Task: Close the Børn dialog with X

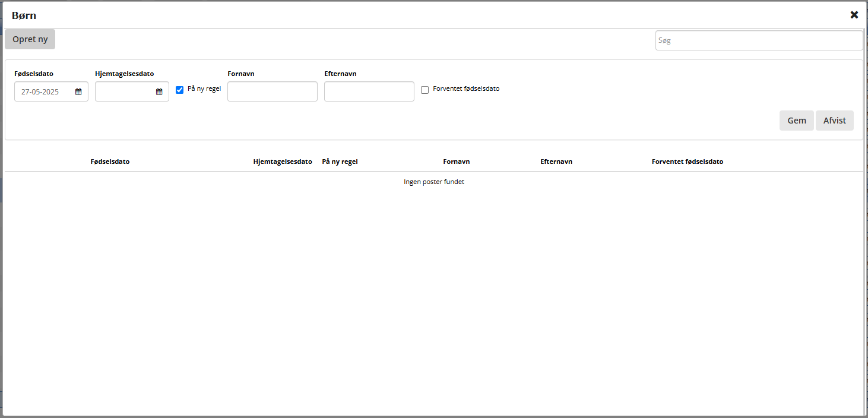Action: click(854, 15)
